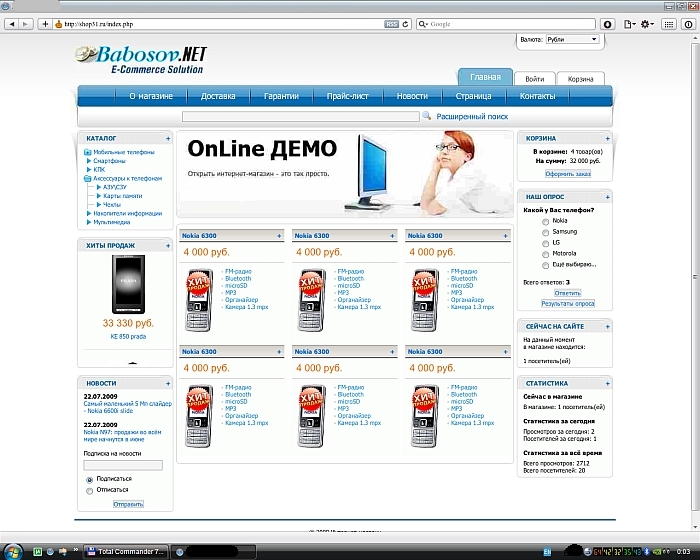This screenshot has height=560, width=700.
Task: Collapse the Наш опрос panel plus icon
Action: tap(608, 197)
